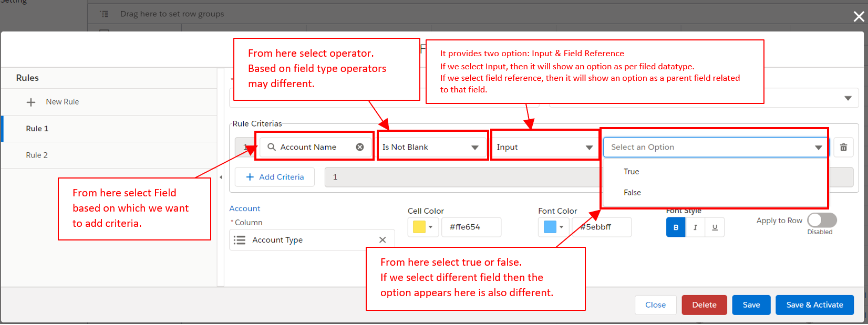Open the Is Not Blank operator dropdown
The image size is (868, 325).
click(431, 147)
